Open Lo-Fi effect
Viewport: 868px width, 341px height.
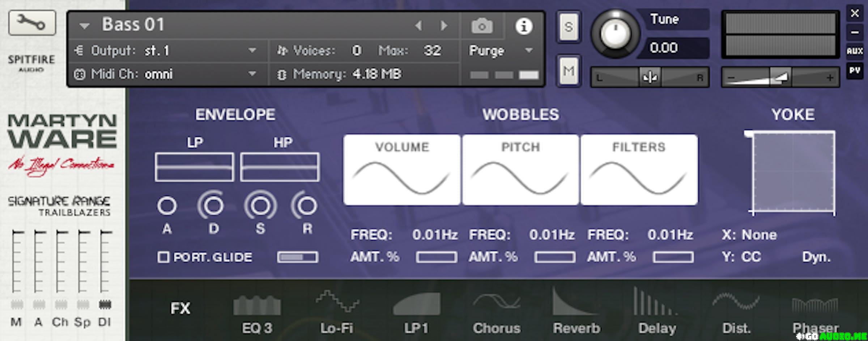point(337,312)
